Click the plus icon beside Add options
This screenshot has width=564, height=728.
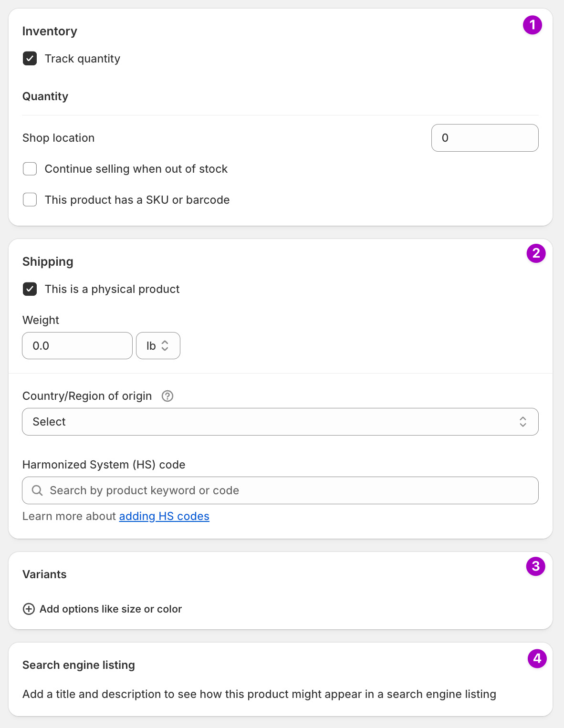pos(29,609)
